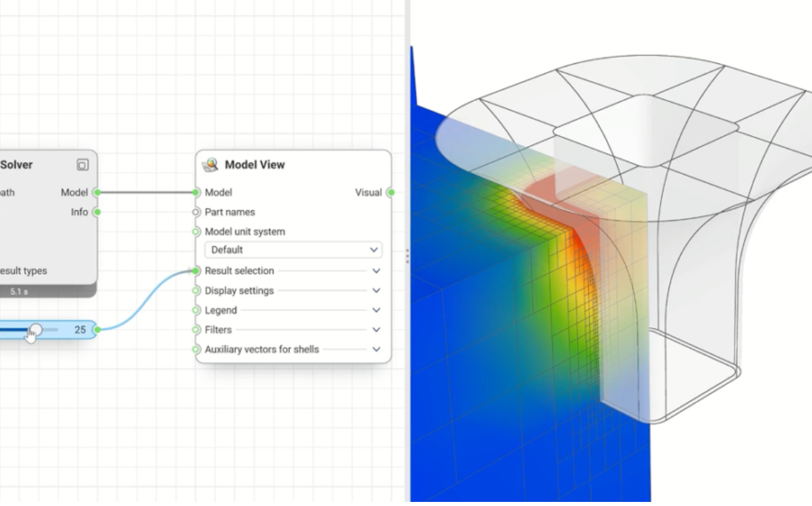Click the Auxiliary vectors for shells port
Screen dimensions: 812x506
click(x=197, y=350)
